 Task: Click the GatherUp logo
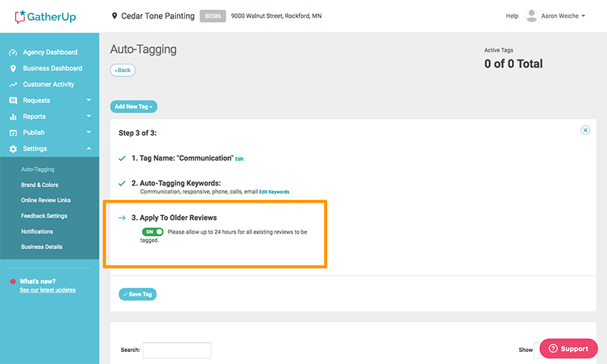click(x=46, y=16)
